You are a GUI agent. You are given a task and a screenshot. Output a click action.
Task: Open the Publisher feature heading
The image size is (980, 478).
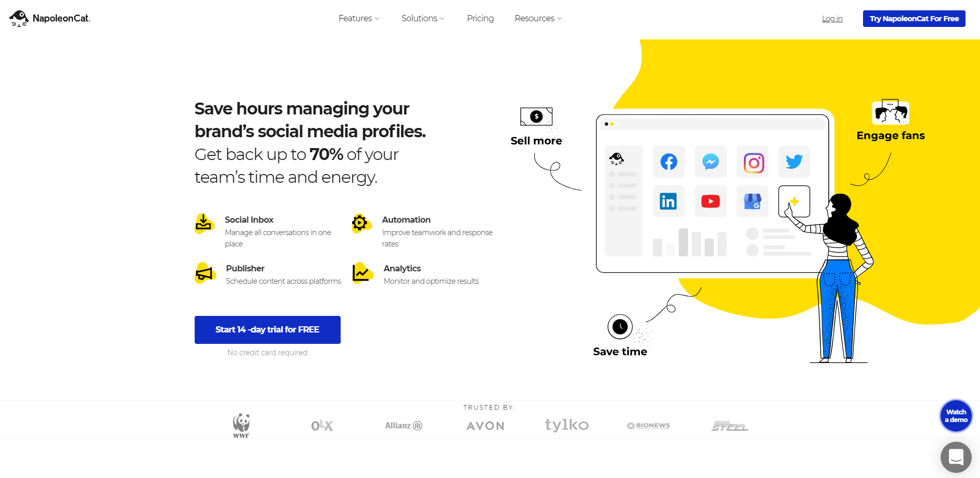[x=245, y=268]
